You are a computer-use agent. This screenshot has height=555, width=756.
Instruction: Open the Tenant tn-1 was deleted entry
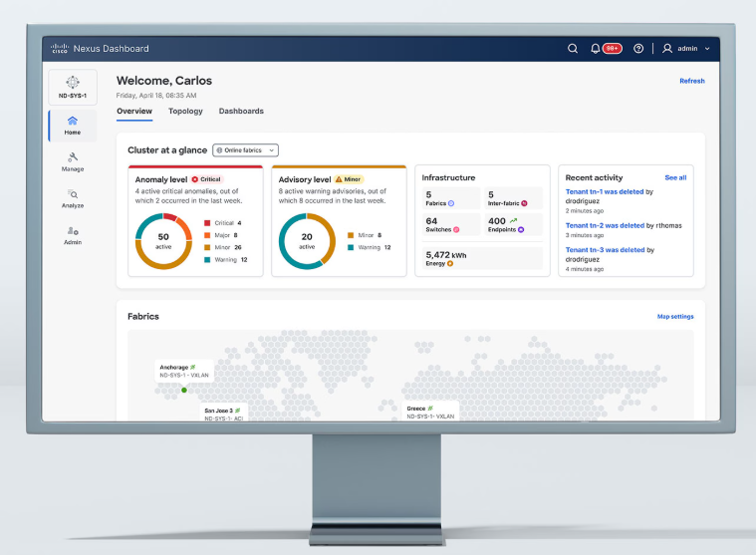point(605,191)
